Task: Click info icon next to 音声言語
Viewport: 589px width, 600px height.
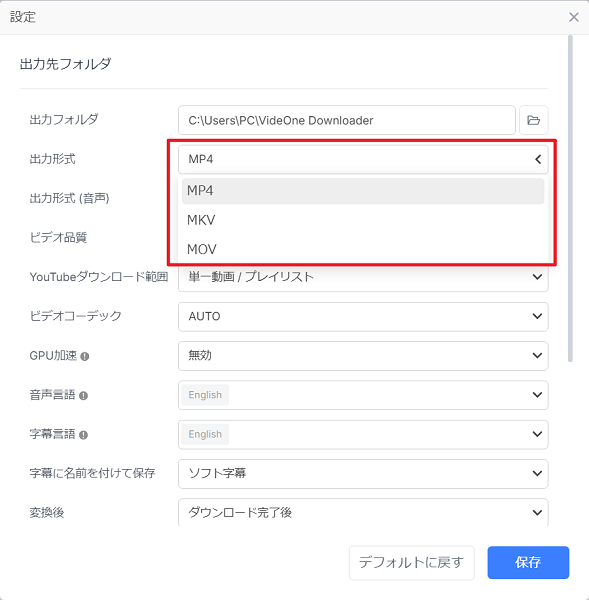Action: [83, 396]
